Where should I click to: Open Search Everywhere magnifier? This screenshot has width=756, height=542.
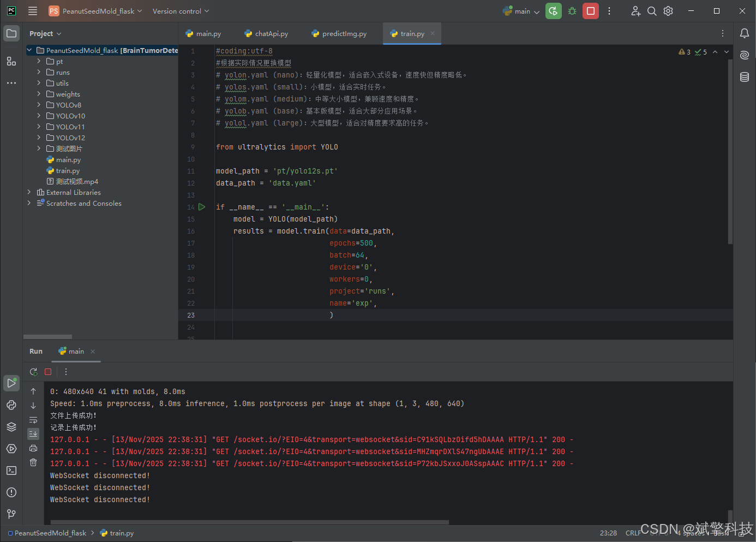[x=652, y=11]
